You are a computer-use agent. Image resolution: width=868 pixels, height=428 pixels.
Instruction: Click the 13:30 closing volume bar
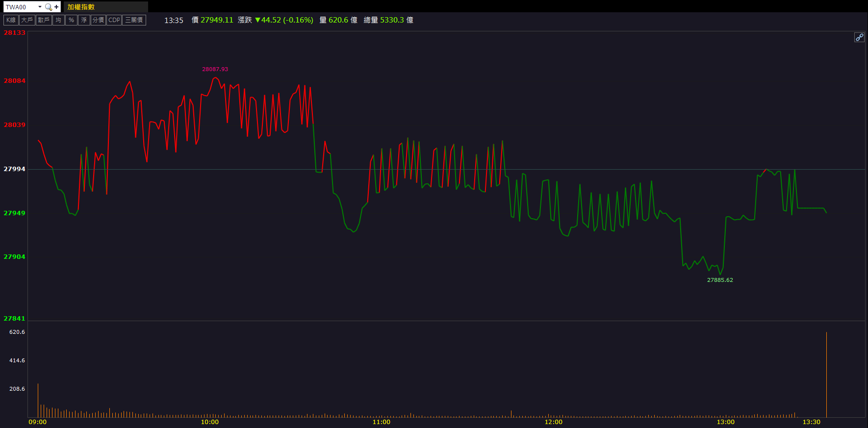(826, 375)
